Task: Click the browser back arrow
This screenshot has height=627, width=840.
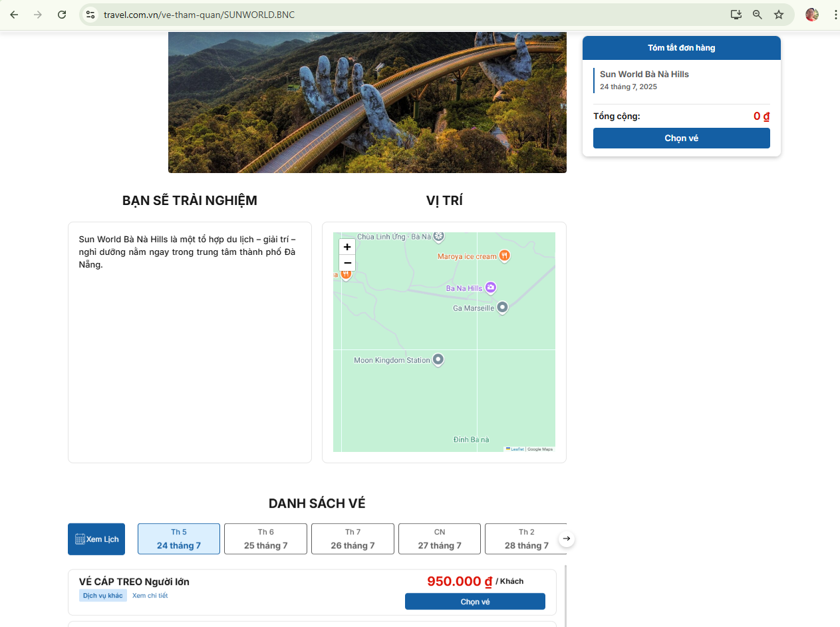Action: coord(14,15)
